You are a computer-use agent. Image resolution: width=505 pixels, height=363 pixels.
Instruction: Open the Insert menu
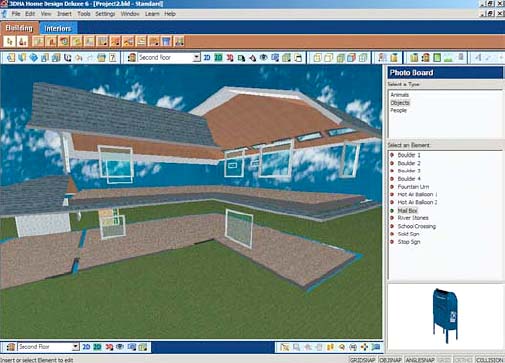[x=64, y=14]
